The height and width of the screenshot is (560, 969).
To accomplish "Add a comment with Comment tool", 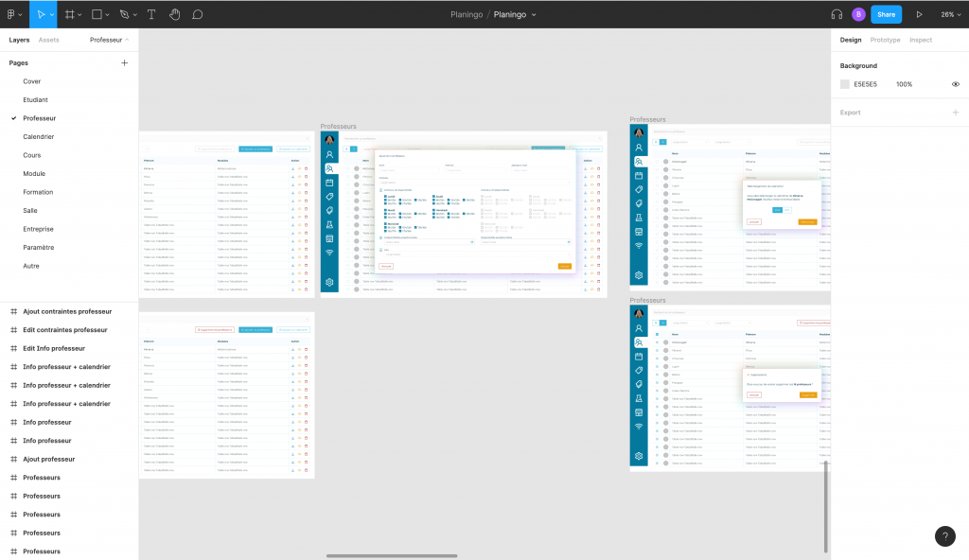I will tap(198, 14).
